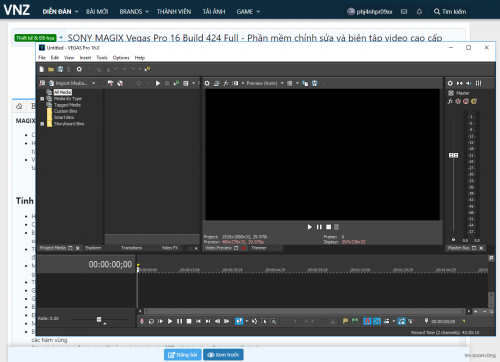The image size is (500, 362).
Task: Click Go to End on timeline transport
Action: pos(208,321)
